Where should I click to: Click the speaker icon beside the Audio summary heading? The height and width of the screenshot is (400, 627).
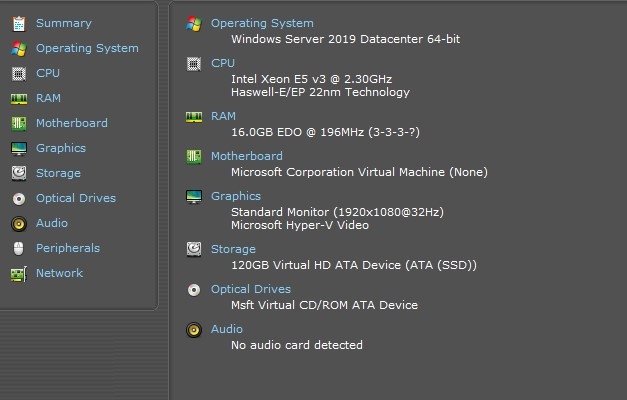click(x=194, y=329)
